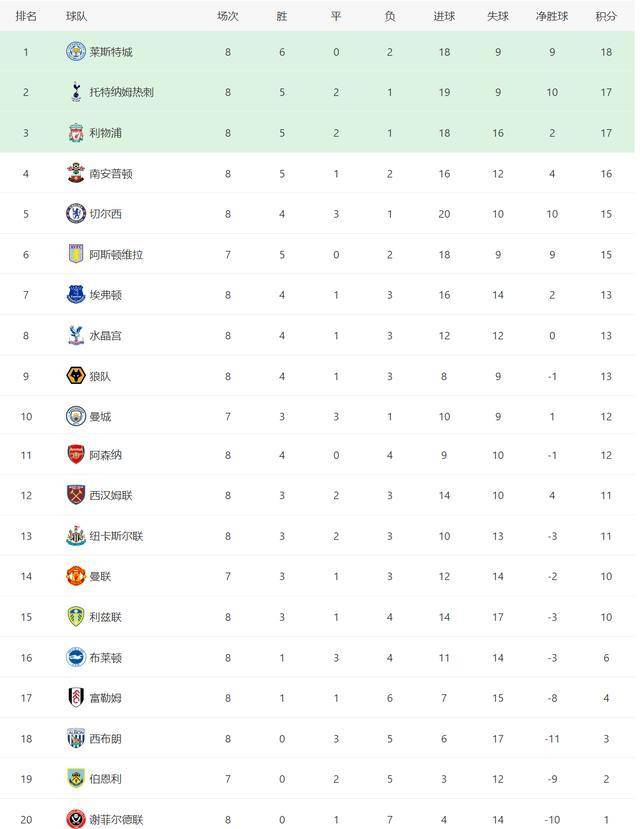Open team name 谢菲尔德联

coord(116,819)
